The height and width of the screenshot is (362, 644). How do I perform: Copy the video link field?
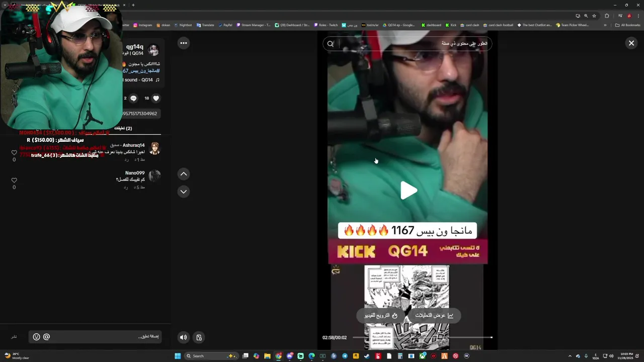click(141, 114)
